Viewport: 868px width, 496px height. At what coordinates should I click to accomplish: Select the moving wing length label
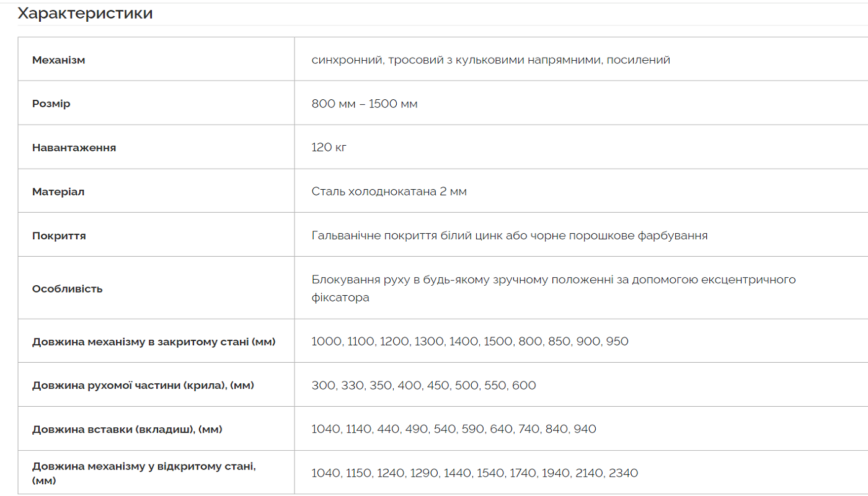click(x=143, y=385)
